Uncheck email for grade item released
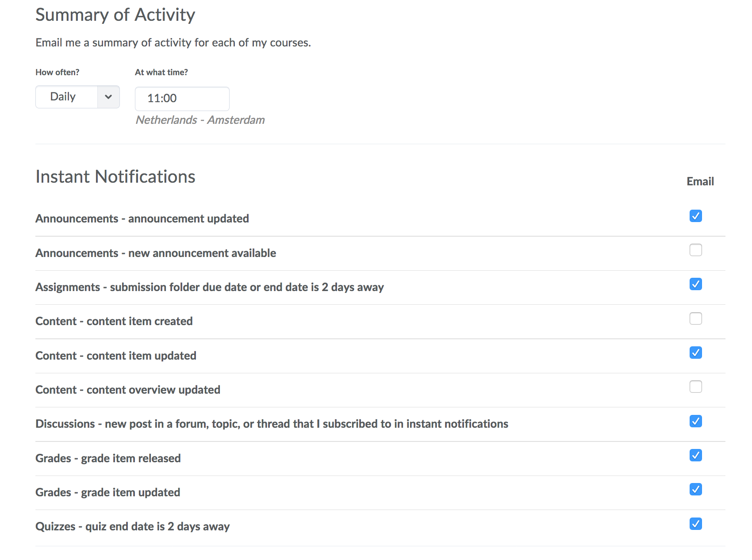Image resolution: width=752 pixels, height=560 pixels. (695, 455)
